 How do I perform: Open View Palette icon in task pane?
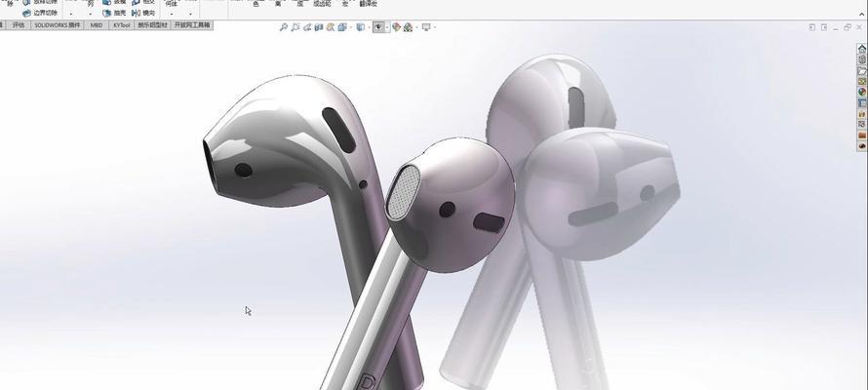click(x=862, y=81)
